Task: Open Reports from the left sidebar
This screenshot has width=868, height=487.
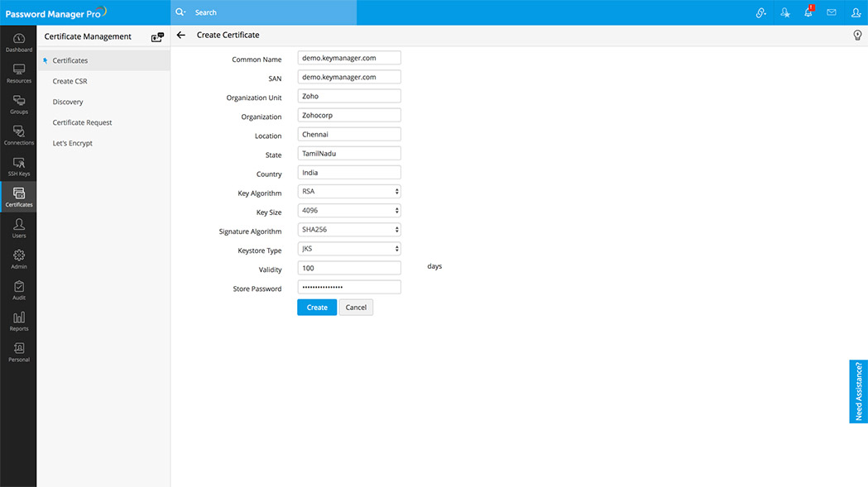Action: point(18,321)
